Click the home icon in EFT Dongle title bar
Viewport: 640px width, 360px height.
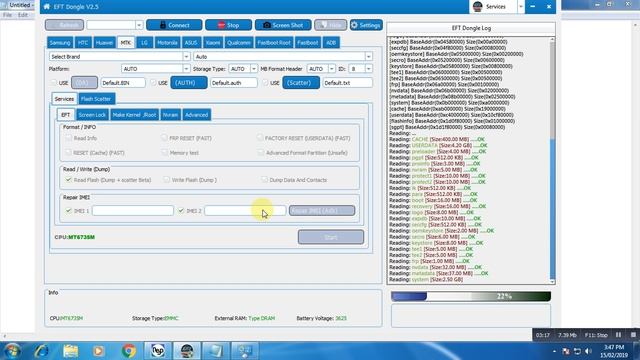(x=47, y=7)
